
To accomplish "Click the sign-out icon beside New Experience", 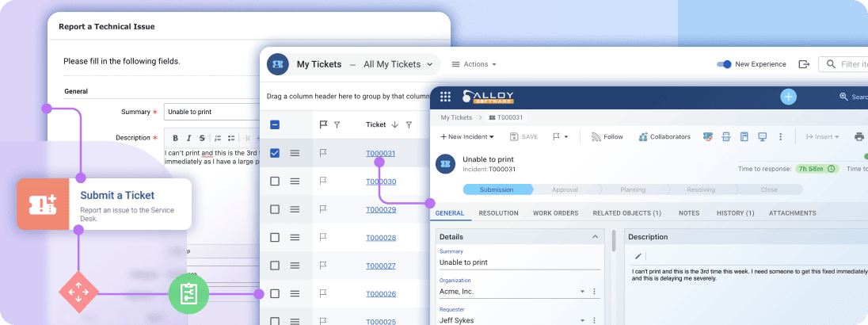I will click(x=804, y=64).
